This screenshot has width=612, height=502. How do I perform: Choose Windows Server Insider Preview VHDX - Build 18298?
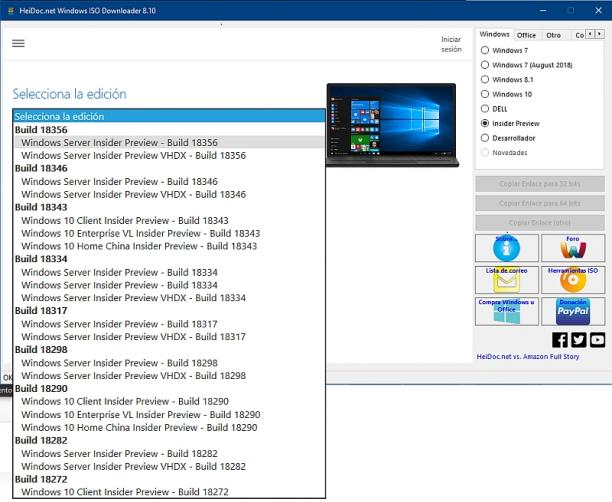pyautogui.click(x=169, y=376)
